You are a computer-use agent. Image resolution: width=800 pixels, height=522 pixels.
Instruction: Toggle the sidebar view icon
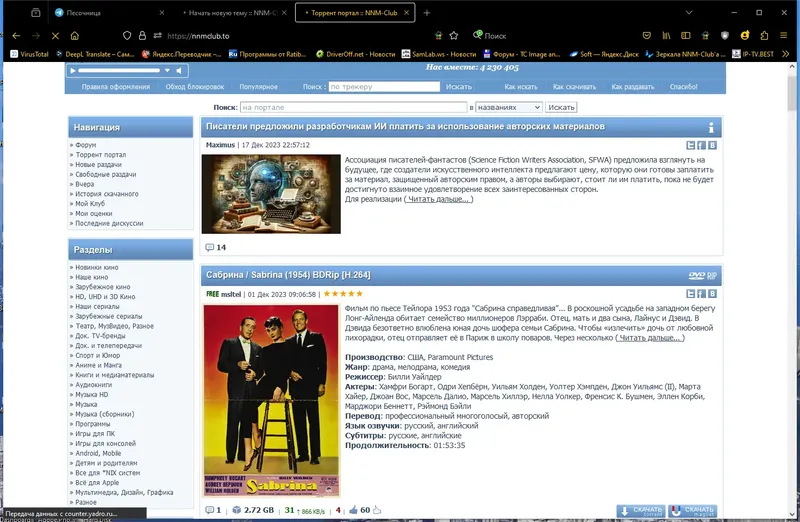pyautogui.click(x=686, y=36)
